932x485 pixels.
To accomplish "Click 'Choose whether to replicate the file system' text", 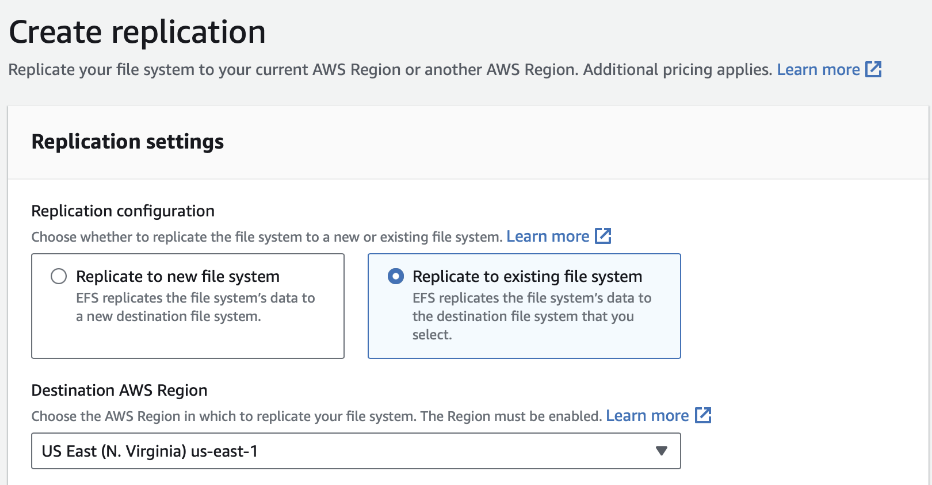I will point(267,237).
